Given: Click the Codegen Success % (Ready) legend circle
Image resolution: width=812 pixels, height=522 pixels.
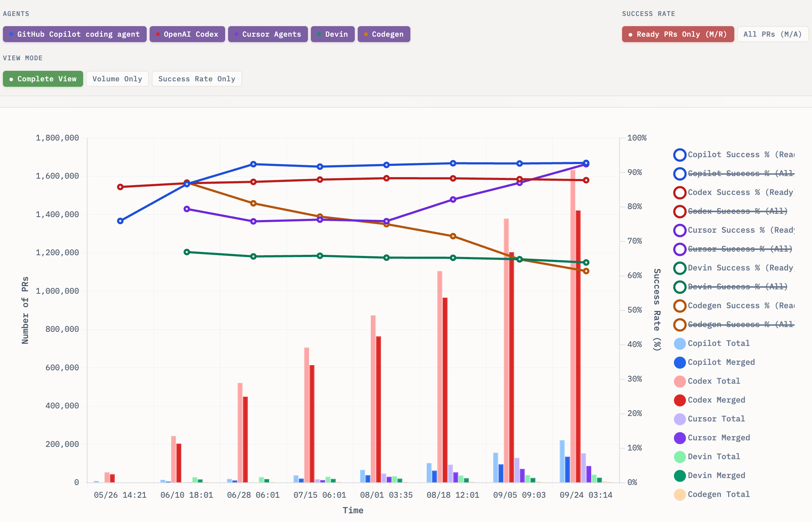Looking at the screenshot, I should [x=679, y=306].
